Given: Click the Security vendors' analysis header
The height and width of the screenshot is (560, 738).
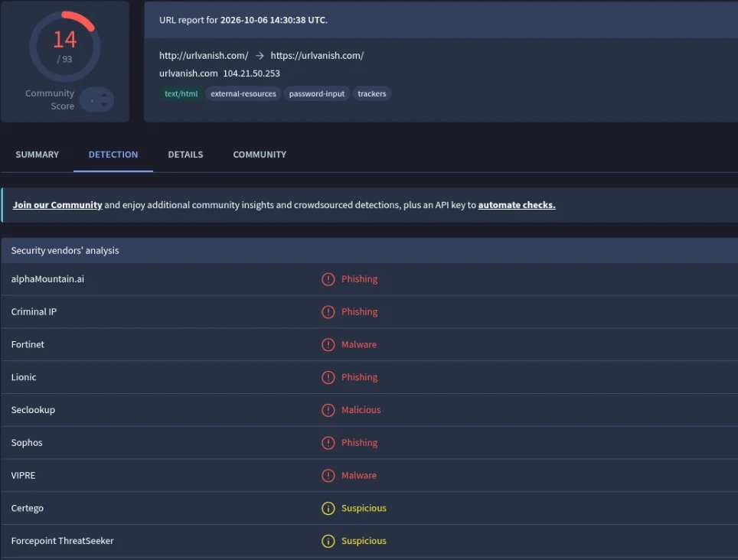Looking at the screenshot, I should pos(65,251).
